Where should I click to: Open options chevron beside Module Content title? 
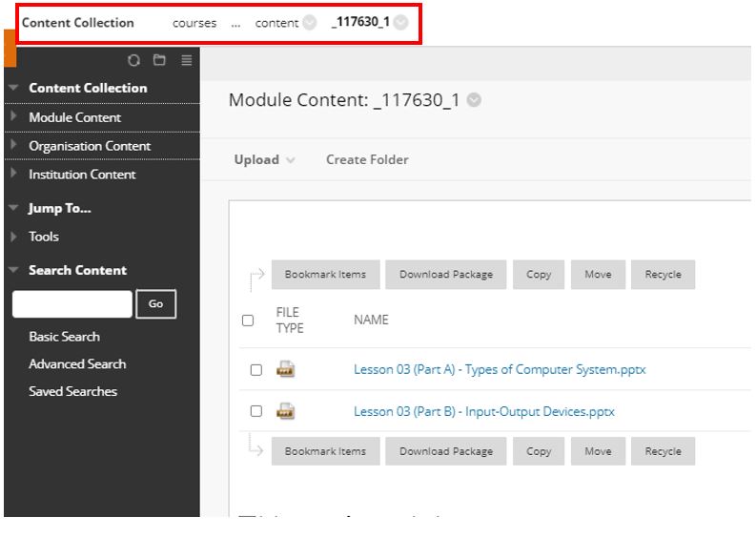click(x=474, y=100)
